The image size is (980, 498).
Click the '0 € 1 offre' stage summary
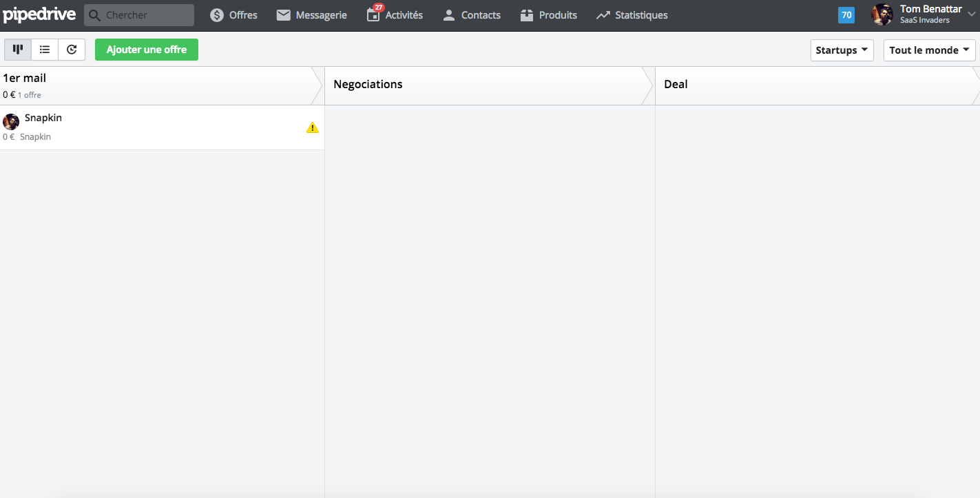(22, 95)
